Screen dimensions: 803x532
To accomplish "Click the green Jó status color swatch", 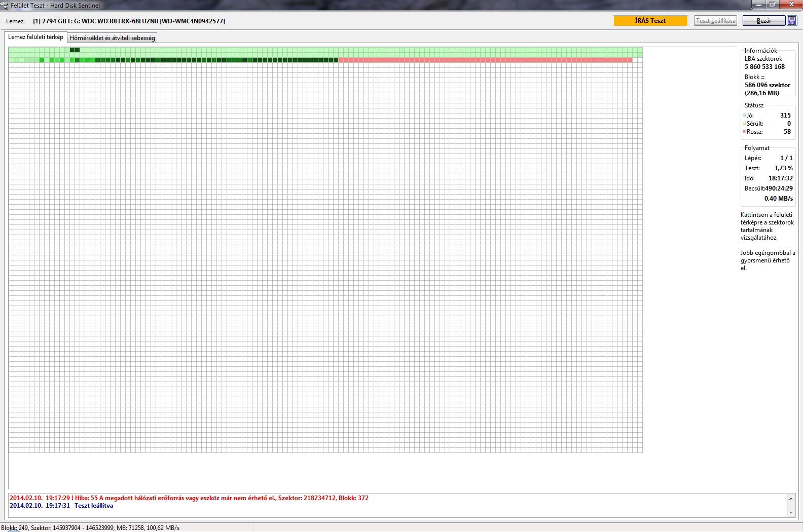I will [x=744, y=116].
